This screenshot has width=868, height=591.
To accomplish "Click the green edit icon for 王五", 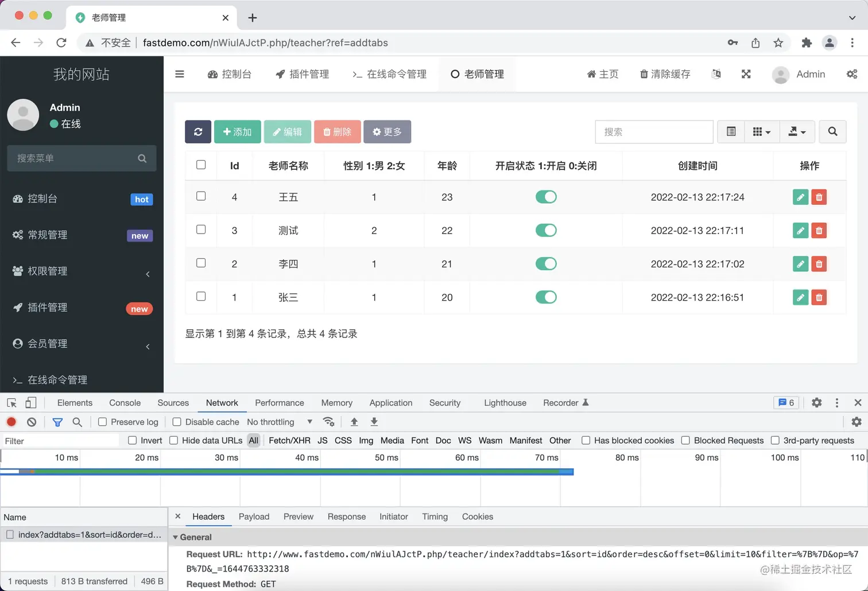I will pyautogui.click(x=800, y=197).
